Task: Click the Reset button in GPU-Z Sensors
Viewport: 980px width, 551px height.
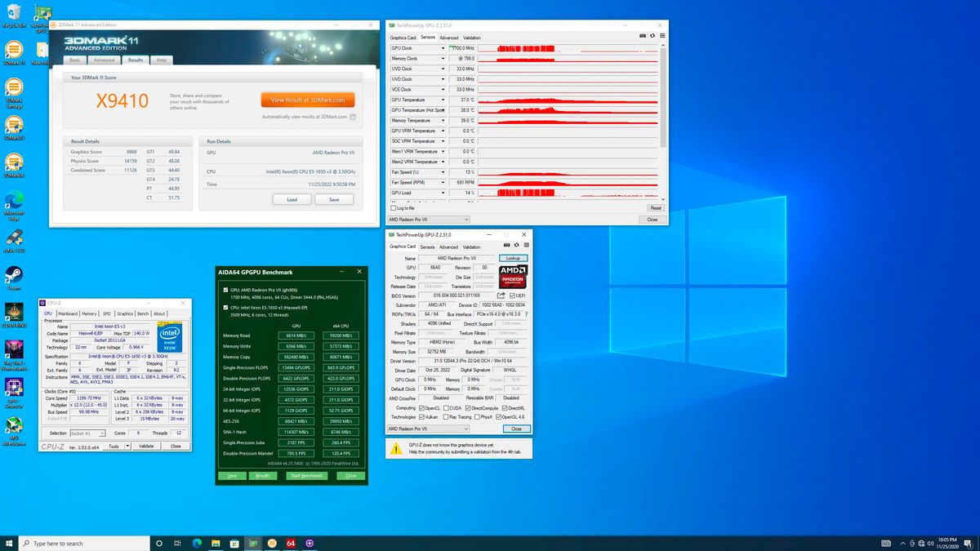Action: pos(656,208)
